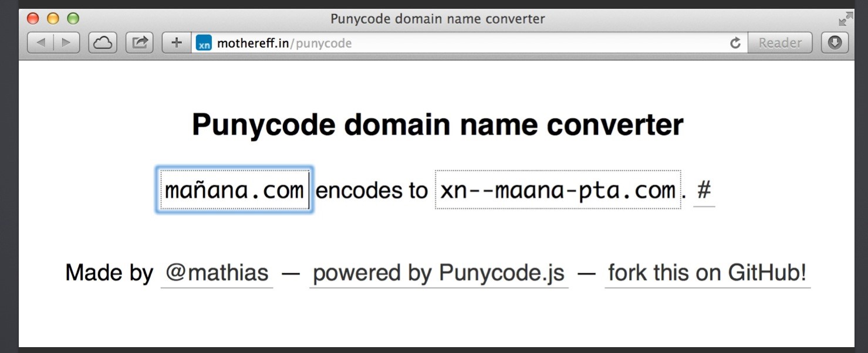Open the powered by Punycode.js link
Screen dimensions: 868x353
439,273
